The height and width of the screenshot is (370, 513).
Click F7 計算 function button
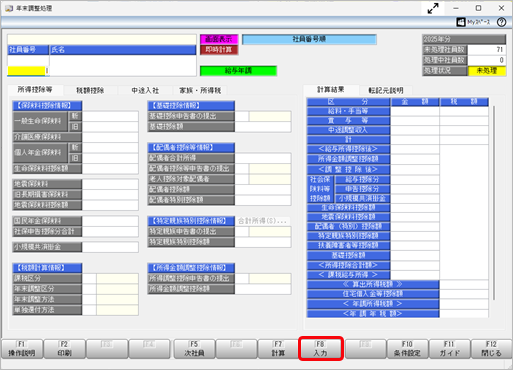[278, 349]
